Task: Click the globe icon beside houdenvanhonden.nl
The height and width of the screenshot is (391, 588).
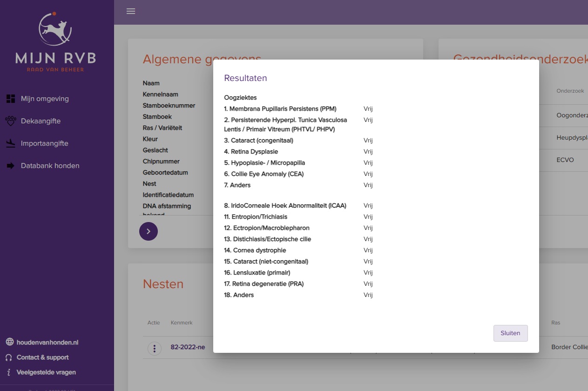Action: [9, 342]
